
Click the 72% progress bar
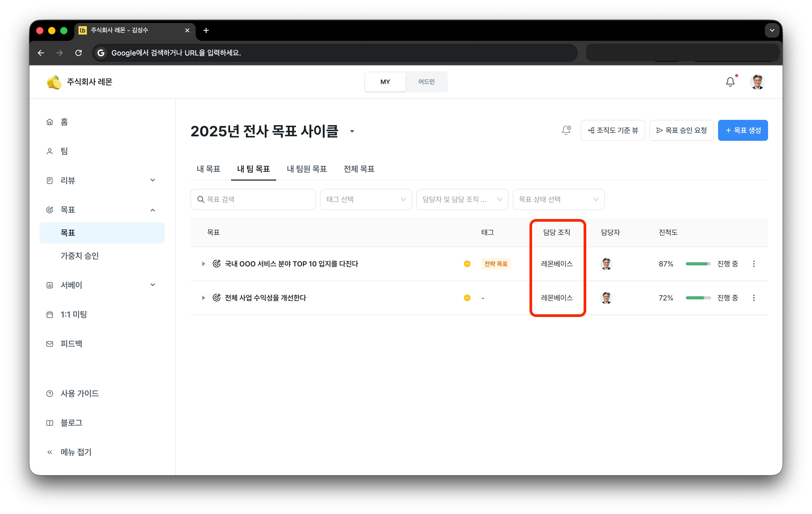(698, 298)
